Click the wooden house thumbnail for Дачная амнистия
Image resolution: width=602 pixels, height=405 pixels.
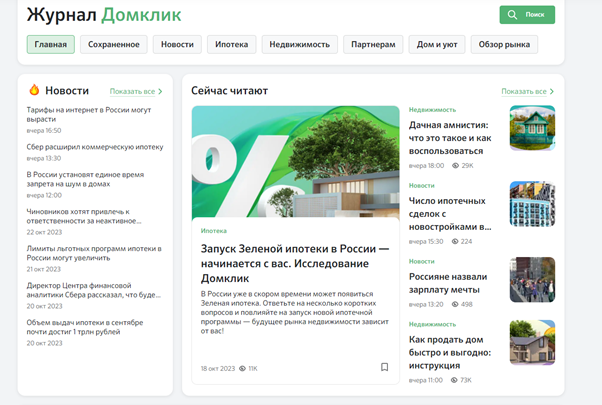(x=532, y=128)
